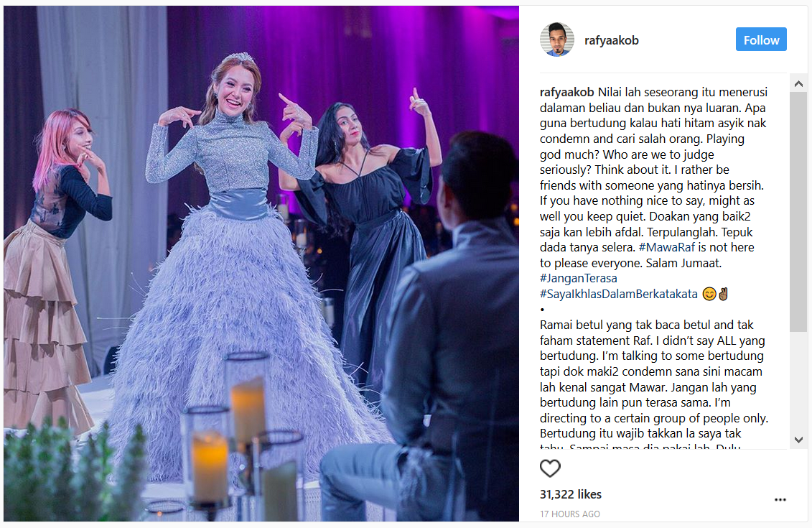Viewport: 812px width, 528px height.
Task: Click the caption scrollbar up arrow
Action: (798, 84)
